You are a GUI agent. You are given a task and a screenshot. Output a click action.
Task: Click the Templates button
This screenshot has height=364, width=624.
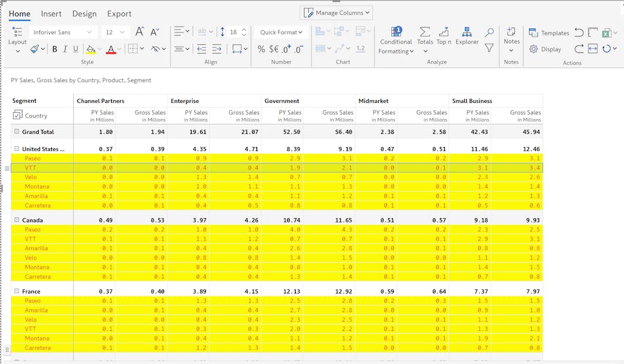[x=548, y=33]
